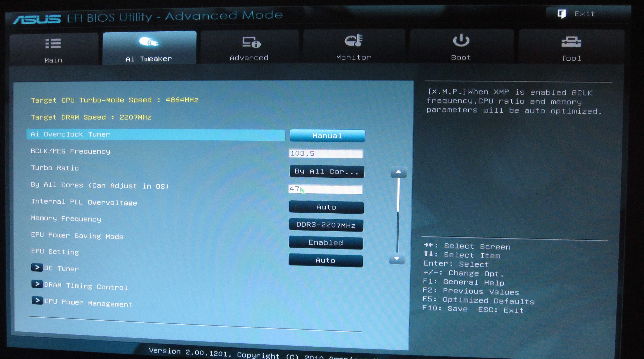644x359 pixels.
Task: Select Memory Frequency DDR3-2207MHz dropdown
Action: (326, 225)
